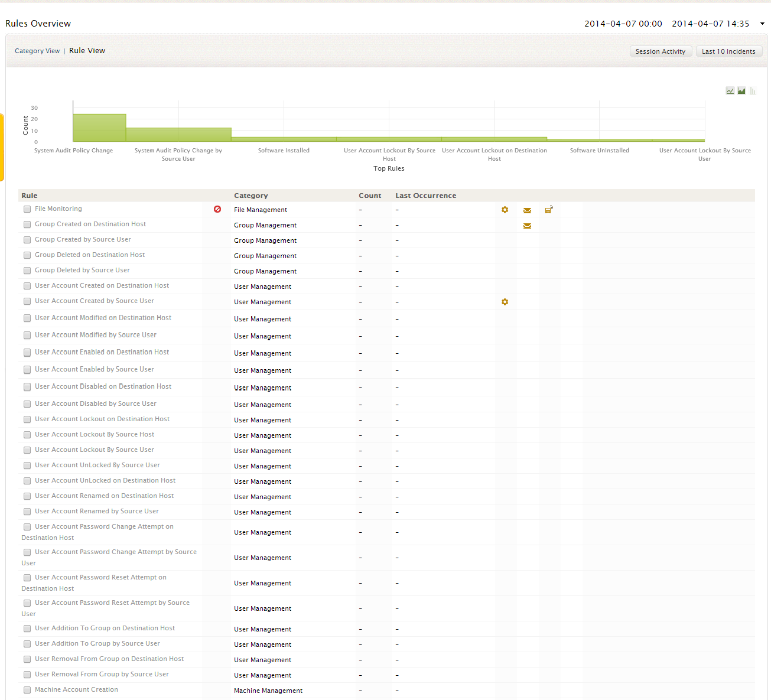Check User Account Password Reset Attempt by Source User box

(x=27, y=603)
